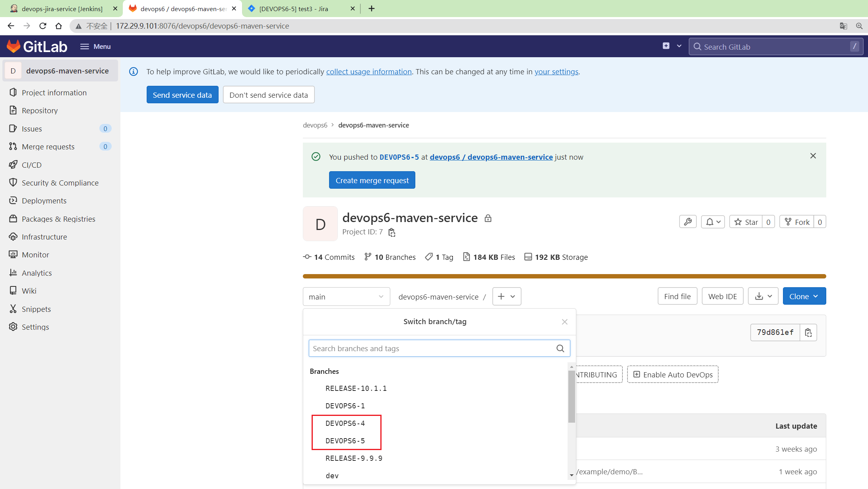Image resolution: width=868 pixels, height=489 pixels.
Task: Click the Infrastructure sidebar icon
Action: coord(13,237)
